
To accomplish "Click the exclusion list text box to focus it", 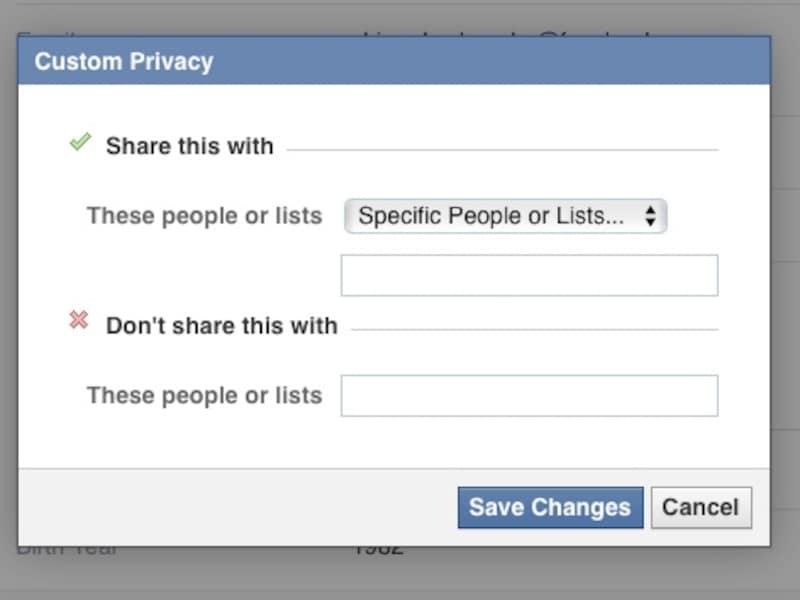I will point(530,395).
